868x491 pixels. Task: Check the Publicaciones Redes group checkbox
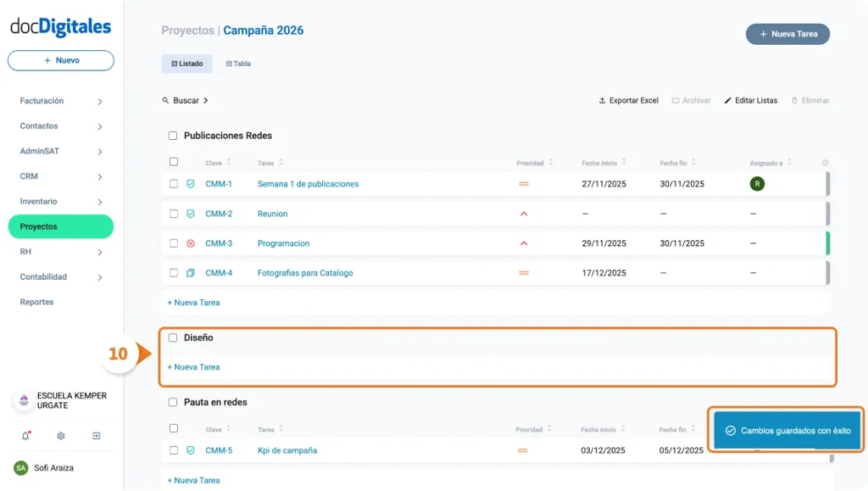[x=173, y=135]
